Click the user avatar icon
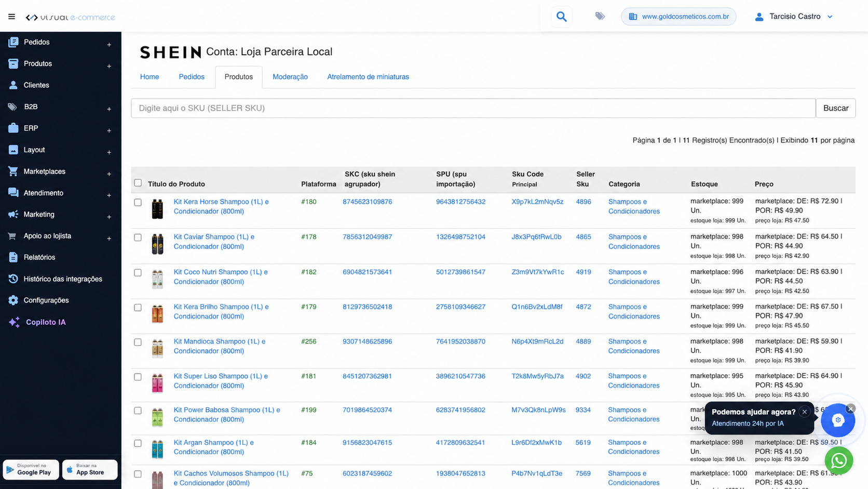The height and width of the screenshot is (489, 868). point(759,17)
